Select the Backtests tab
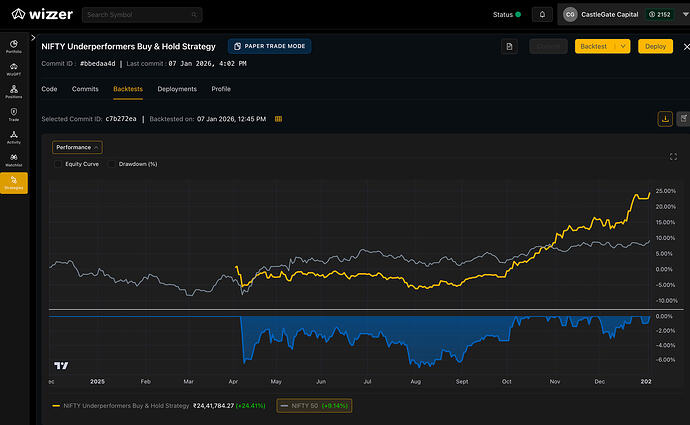Screen dimensions: 690x425 pyautogui.click(x=128, y=89)
